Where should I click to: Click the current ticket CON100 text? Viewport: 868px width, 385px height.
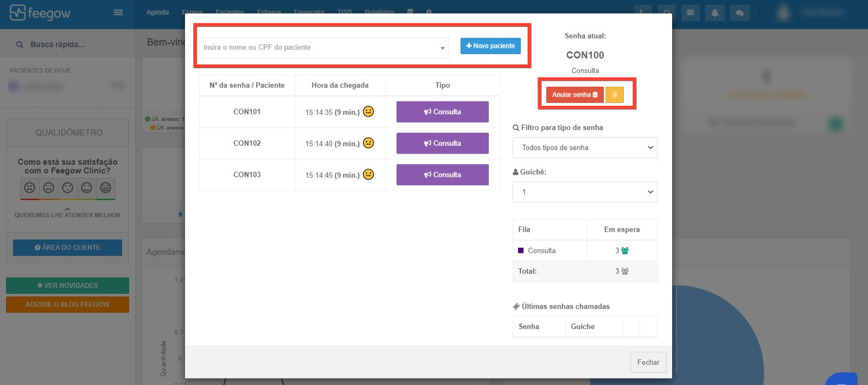(x=585, y=55)
